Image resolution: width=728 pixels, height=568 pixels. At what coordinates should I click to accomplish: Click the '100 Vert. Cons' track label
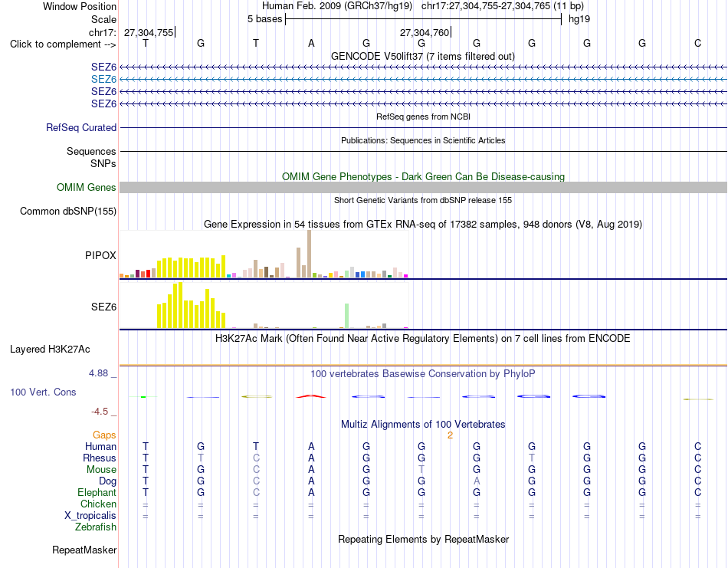[x=43, y=392]
